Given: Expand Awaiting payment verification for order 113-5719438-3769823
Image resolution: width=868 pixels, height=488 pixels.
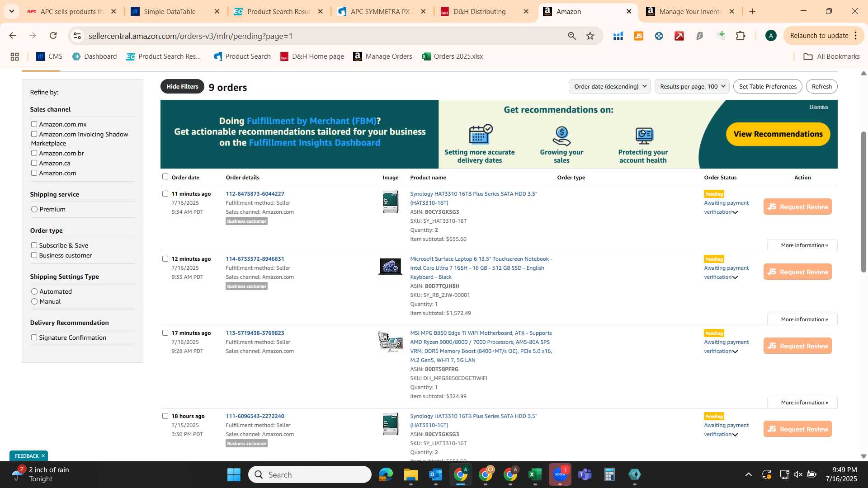Looking at the screenshot, I should [735, 352].
